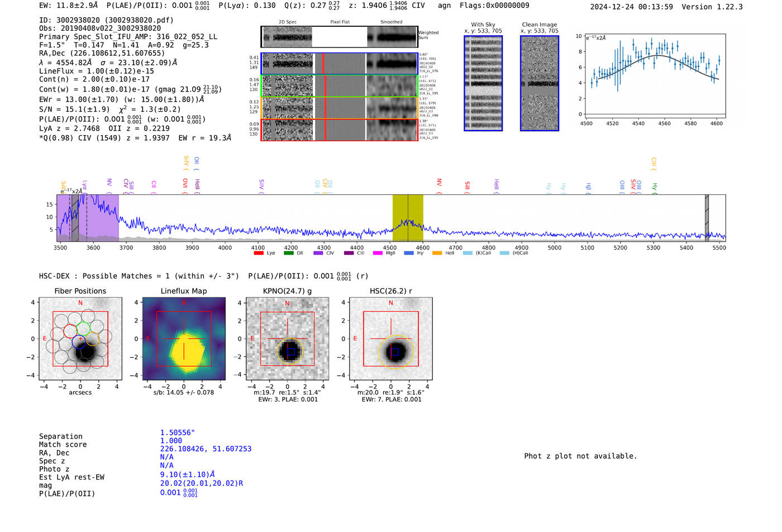The height and width of the screenshot is (532, 782).
Task: Click the red Lyα legend swatch
Action: point(258,253)
